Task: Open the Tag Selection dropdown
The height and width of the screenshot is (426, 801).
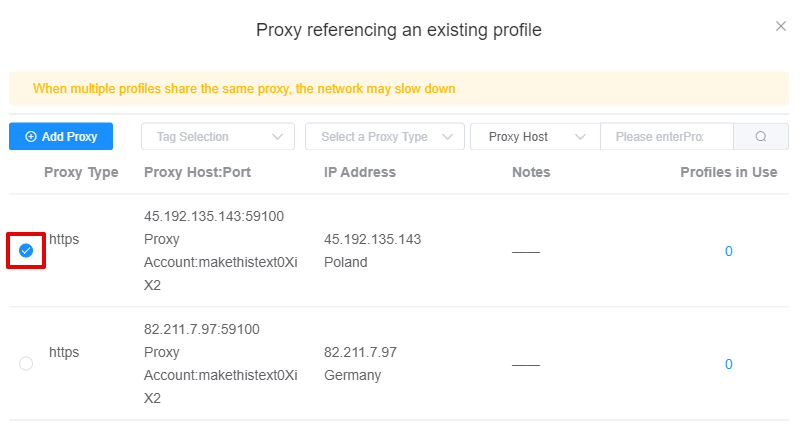Action: coord(218,136)
